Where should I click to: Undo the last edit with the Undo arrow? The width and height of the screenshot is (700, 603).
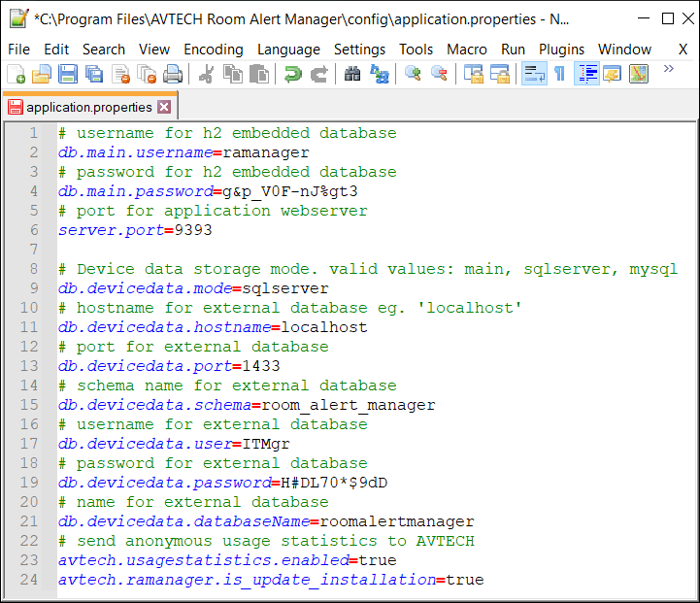pos(292,74)
